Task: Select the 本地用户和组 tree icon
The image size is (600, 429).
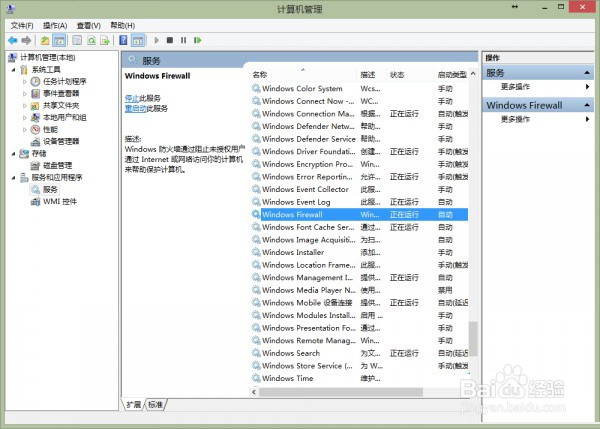Action: point(35,117)
